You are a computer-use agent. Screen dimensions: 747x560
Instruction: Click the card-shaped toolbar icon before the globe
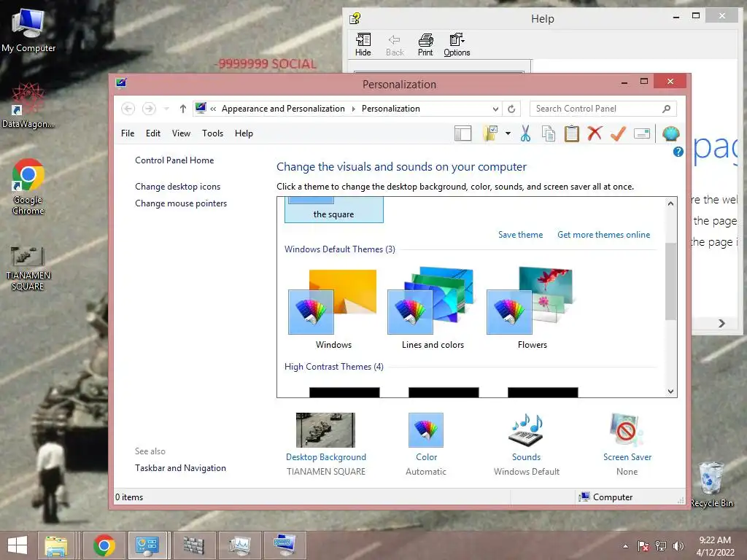(x=642, y=134)
